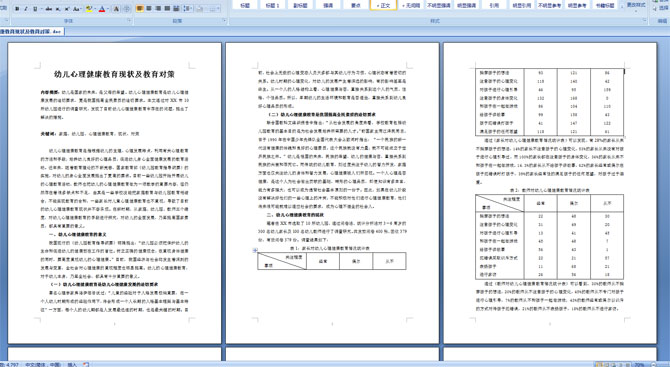670x367 pixels.
Task: Apply the 引用 style from gallery
Action: pos(494,5)
